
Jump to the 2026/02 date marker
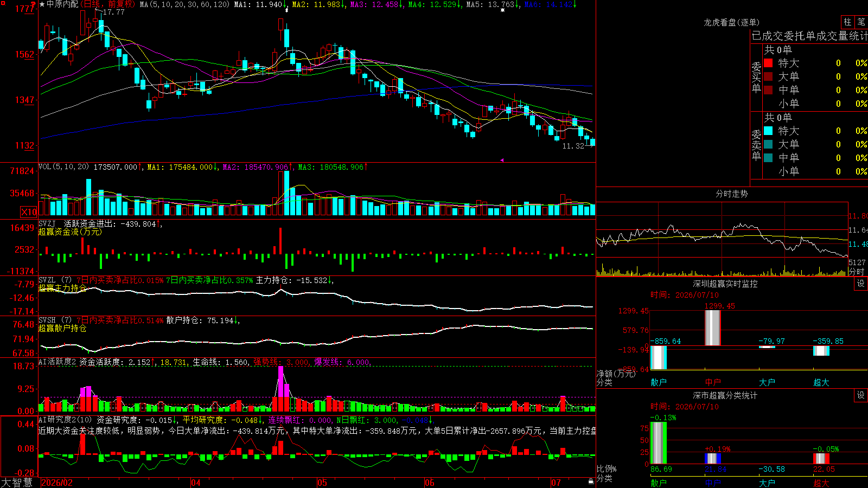click(x=57, y=483)
